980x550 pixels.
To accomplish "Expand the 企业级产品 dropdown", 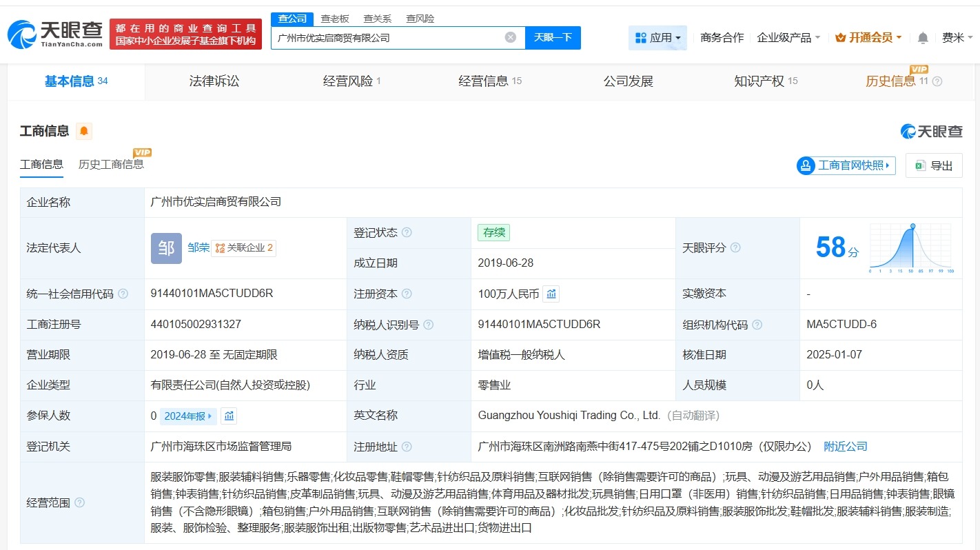I will pyautogui.click(x=788, y=38).
